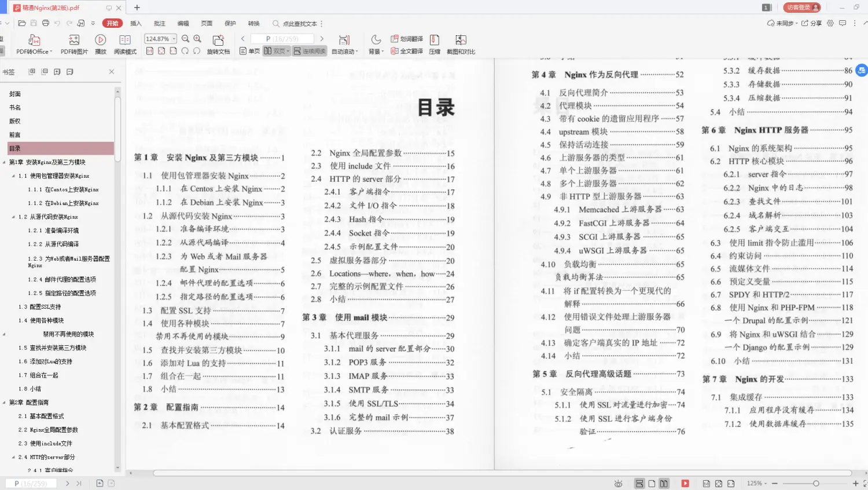Toggle 连续阅读 continuous reading
The width and height of the screenshot is (868, 490).
(310, 51)
